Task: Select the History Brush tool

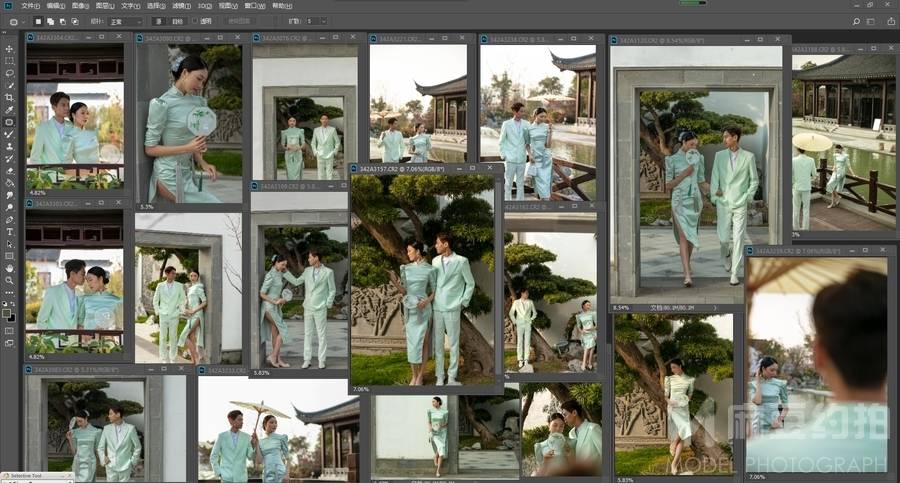Action: [9, 159]
